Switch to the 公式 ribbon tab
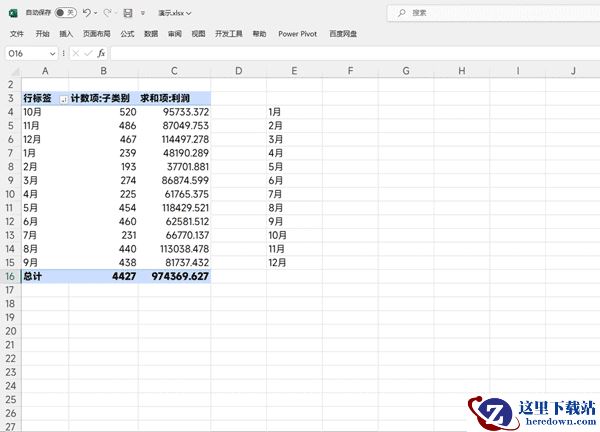The height and width of the screenshot is (432, 600). (x=127, y=34)
